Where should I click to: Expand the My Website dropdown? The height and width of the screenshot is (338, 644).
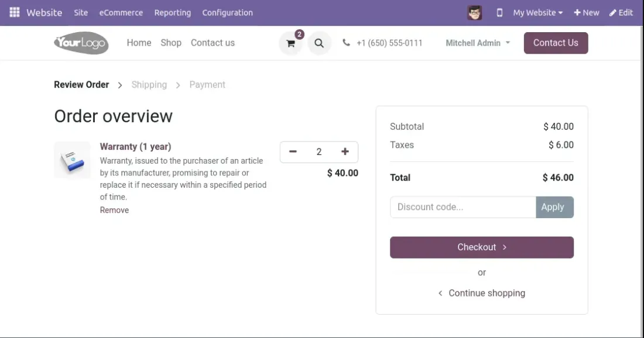[537, 12]
